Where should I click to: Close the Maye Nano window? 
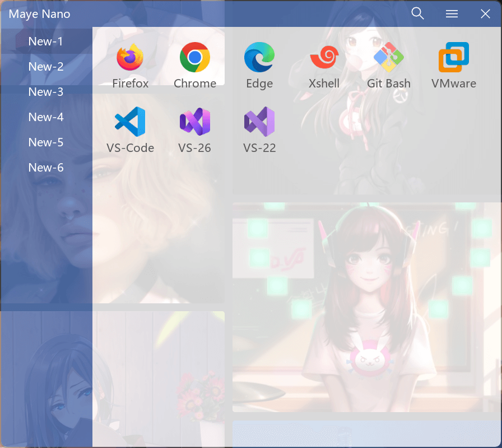pos(485,14)
